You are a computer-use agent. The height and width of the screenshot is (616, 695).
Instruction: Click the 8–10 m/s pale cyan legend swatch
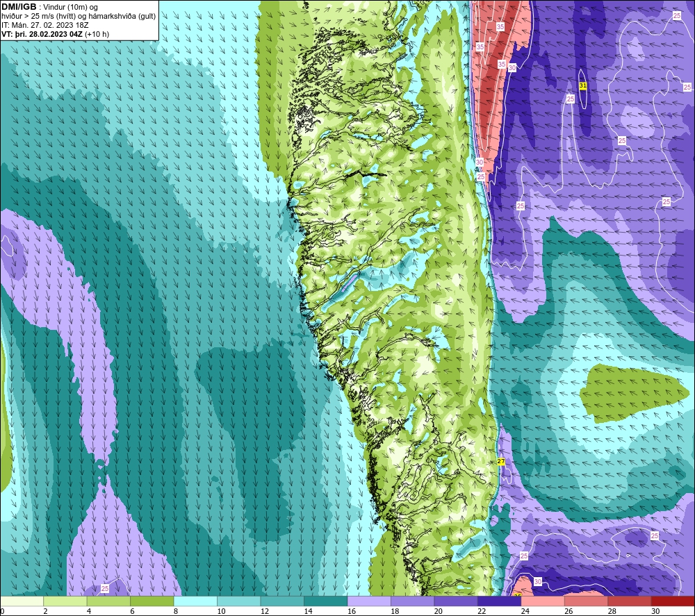pyautogui.click(x=195, y=601)
